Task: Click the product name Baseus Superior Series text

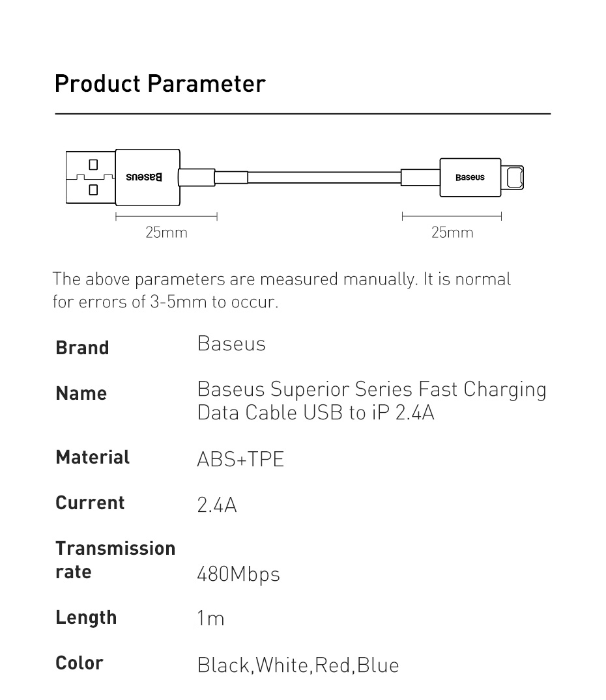Action: [371, 400]
